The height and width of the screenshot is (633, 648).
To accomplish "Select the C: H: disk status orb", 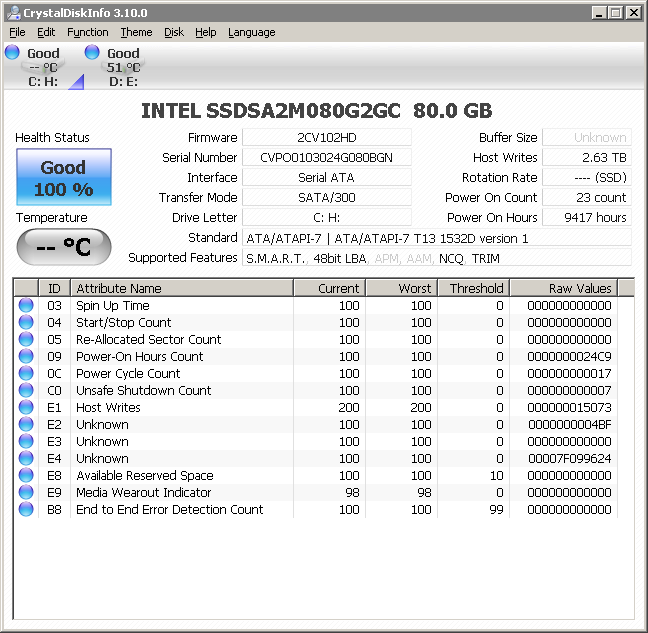I will tap(12, 52).
